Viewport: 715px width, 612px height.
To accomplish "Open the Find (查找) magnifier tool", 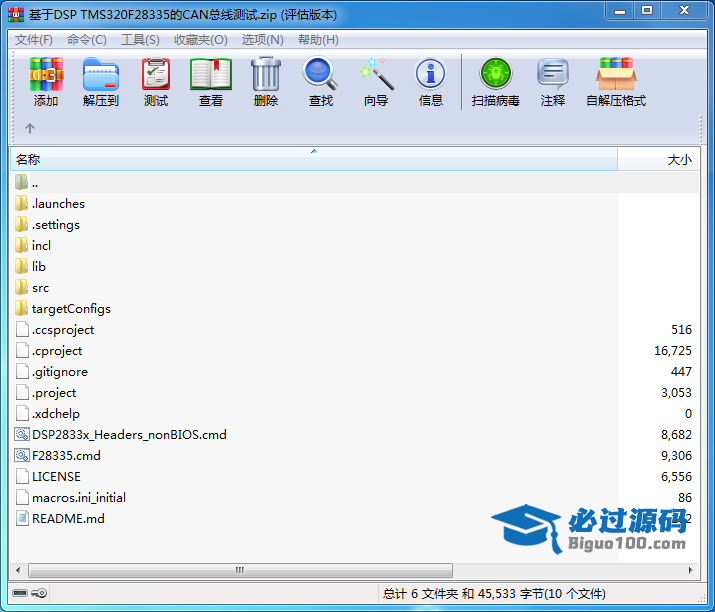I will 320,82.
